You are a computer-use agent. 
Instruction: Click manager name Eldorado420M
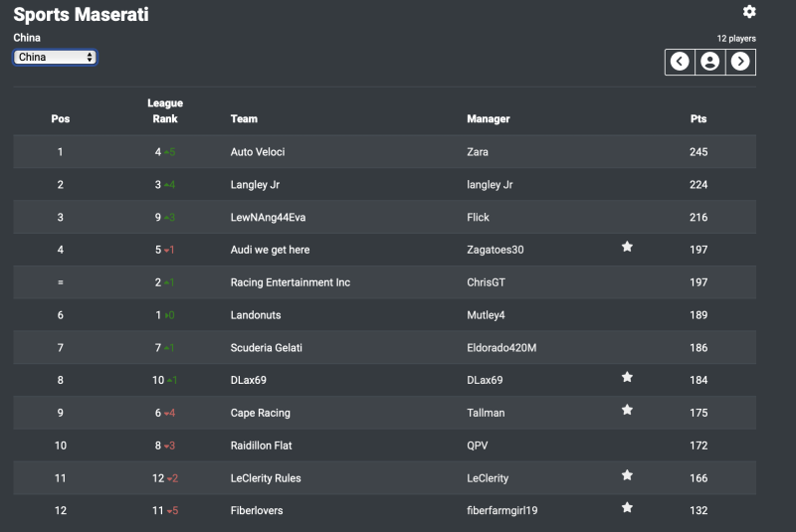(x=501, y=348)
